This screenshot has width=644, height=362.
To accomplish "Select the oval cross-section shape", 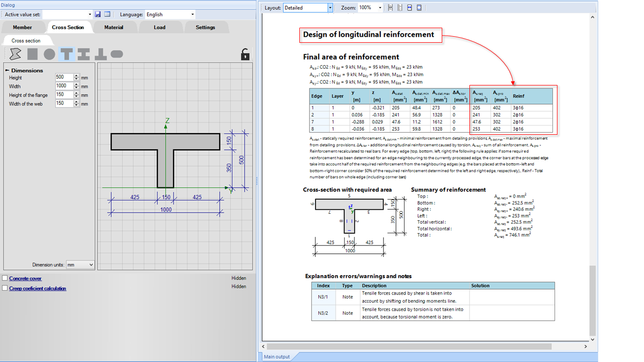I will (117, 54).
